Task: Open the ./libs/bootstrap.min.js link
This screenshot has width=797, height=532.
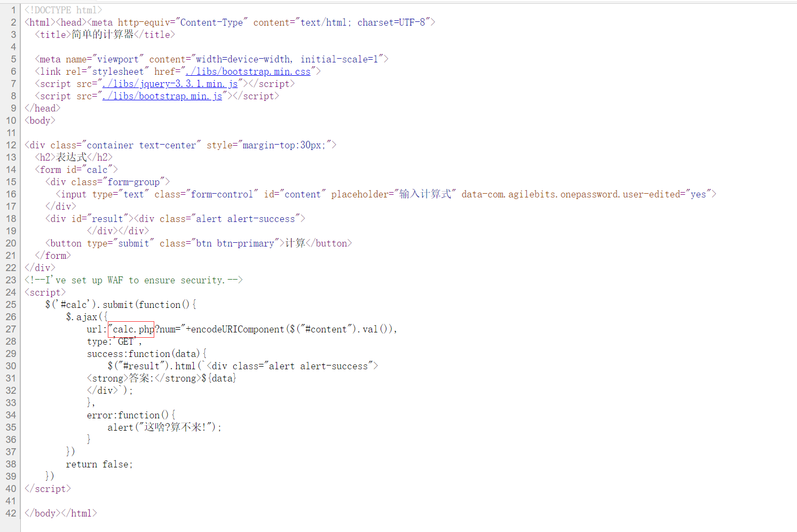Action: 162,96
